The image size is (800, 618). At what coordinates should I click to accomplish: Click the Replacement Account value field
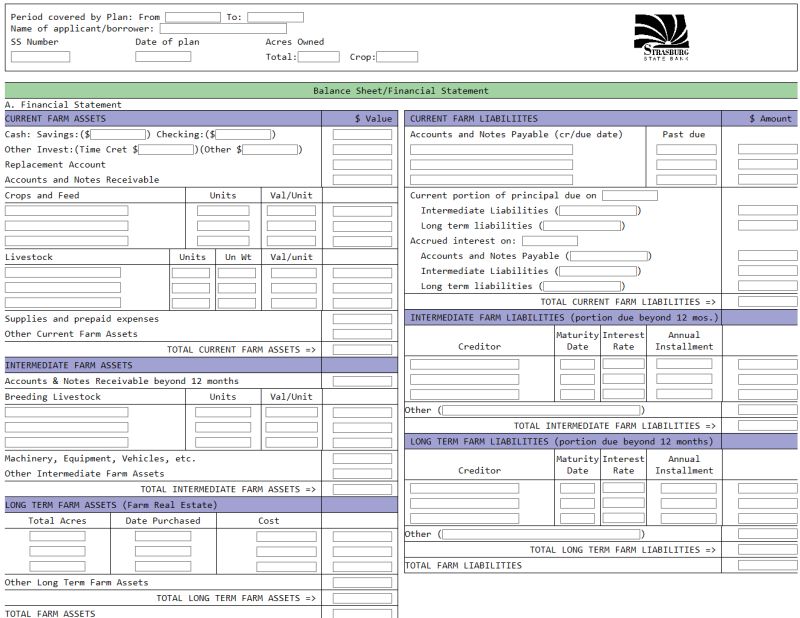point(362,165)
